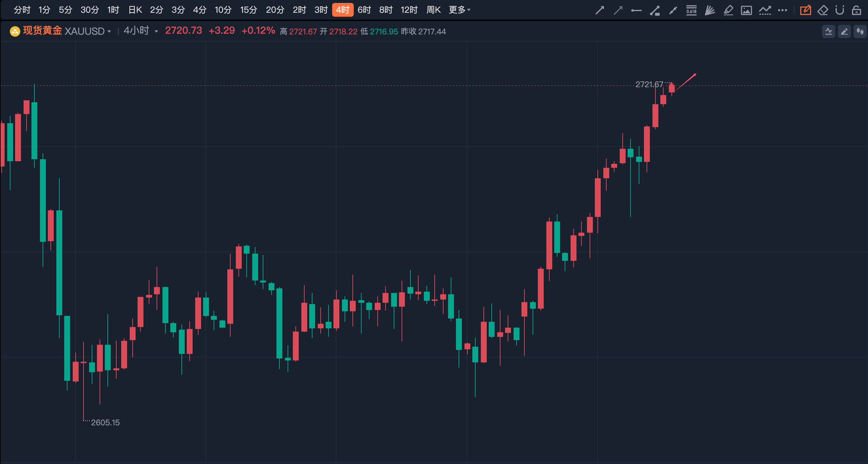Open the XAUUSD symbol dropdown
The image size is (868, 464).
point(87,31)
